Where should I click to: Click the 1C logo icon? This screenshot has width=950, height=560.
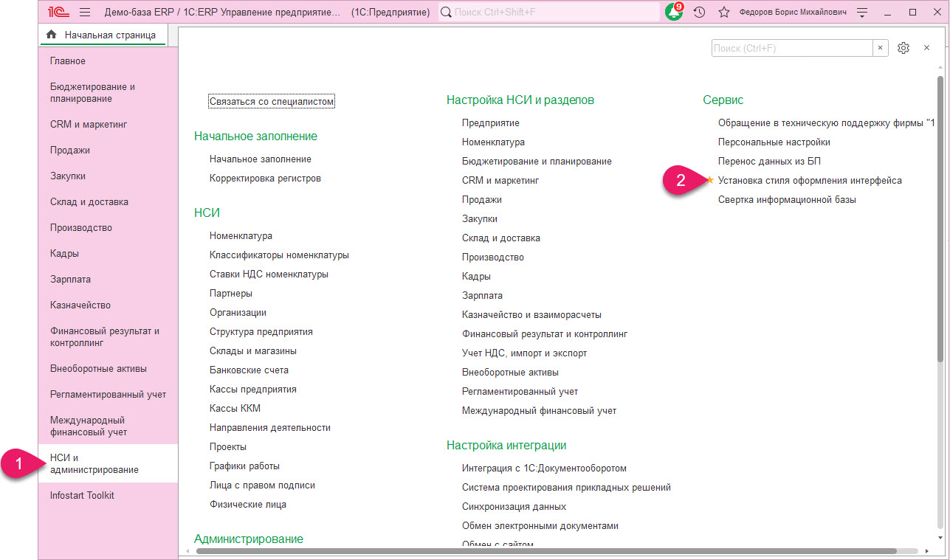58,12
